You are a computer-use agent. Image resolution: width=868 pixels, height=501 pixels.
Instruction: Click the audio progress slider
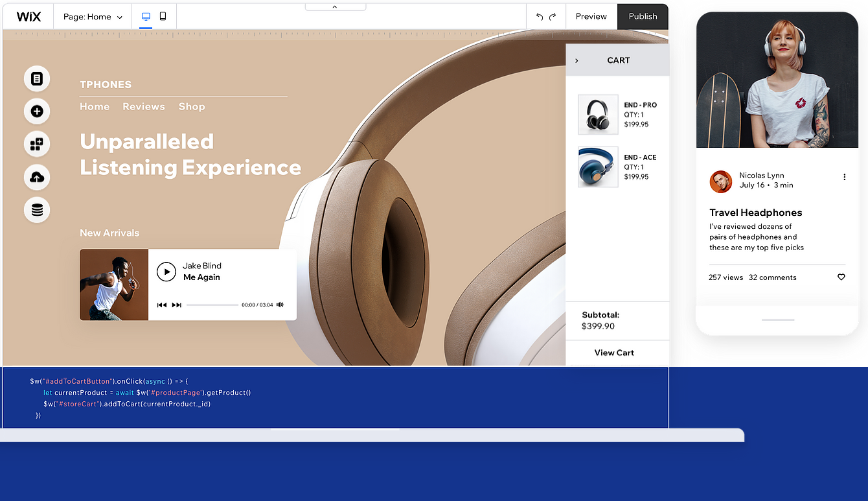pos(212,305)
